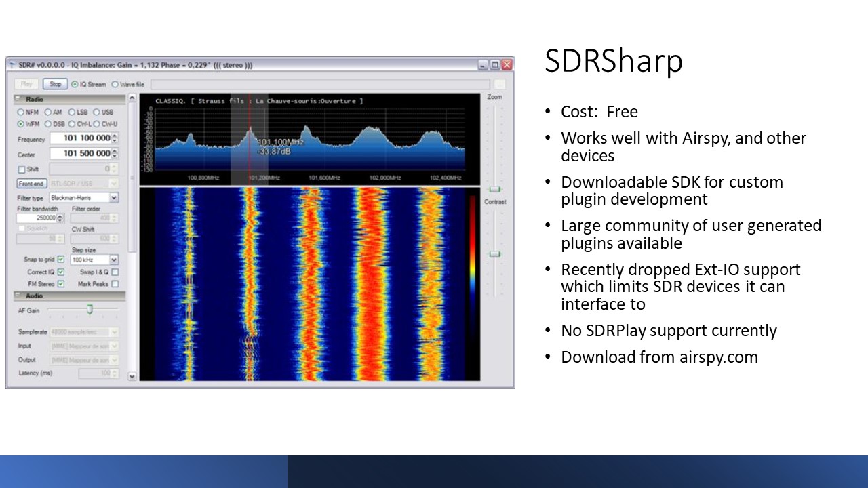
Task: Click the top scroll arrow in sidebar
Action: coord(132,99)
